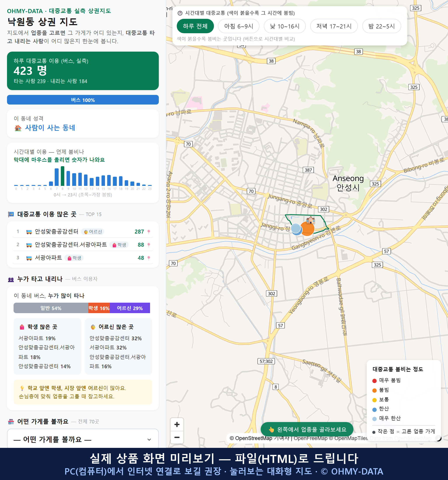Click the blue 한산 legend dot

pyautogui.click(x=374, y=410)
